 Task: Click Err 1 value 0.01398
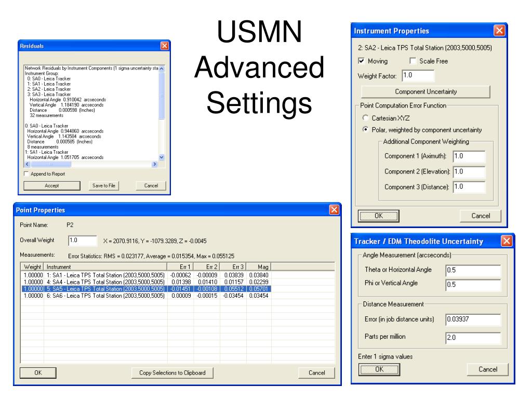[181, 282]
